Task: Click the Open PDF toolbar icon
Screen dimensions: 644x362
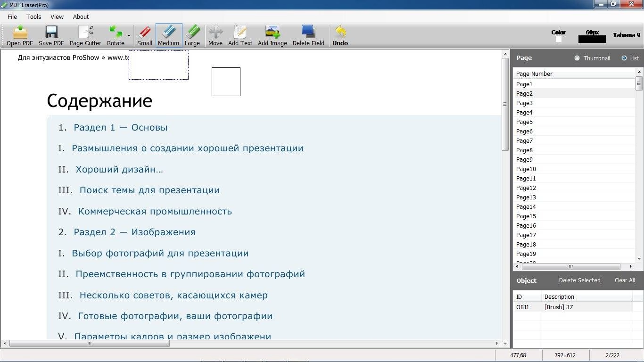Action: 20,36
